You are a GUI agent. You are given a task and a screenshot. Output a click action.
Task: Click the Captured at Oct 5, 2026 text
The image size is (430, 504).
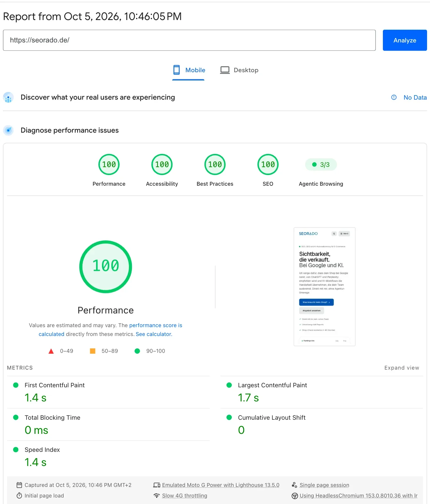(78, 485)
